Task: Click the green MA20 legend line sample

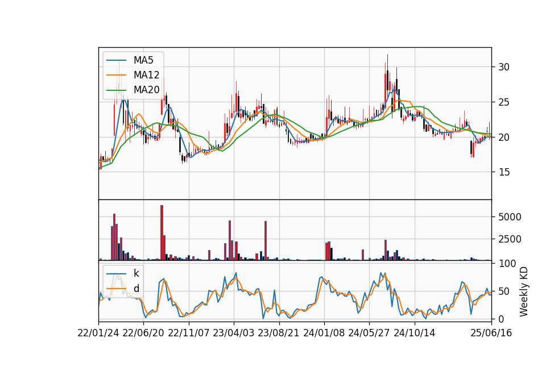Action: (x=116, y=90)
